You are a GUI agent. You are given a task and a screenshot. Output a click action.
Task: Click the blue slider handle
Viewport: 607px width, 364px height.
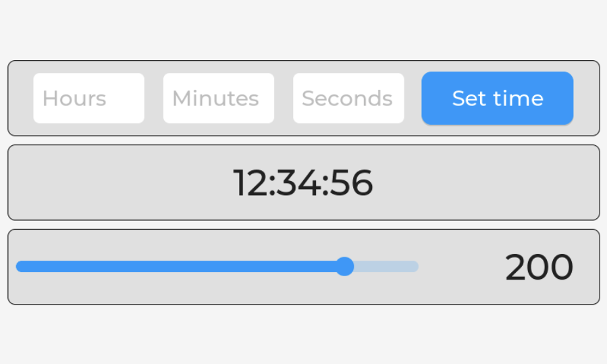tap(345, 266)
